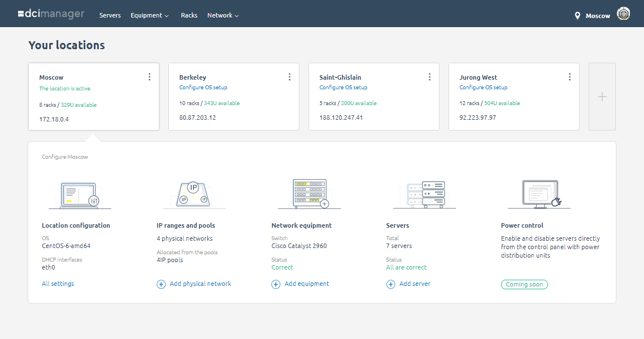The width and height of the screenshot is (644, 339).
Task: Open the Moscow card three-dot menu
Action: 150,77
